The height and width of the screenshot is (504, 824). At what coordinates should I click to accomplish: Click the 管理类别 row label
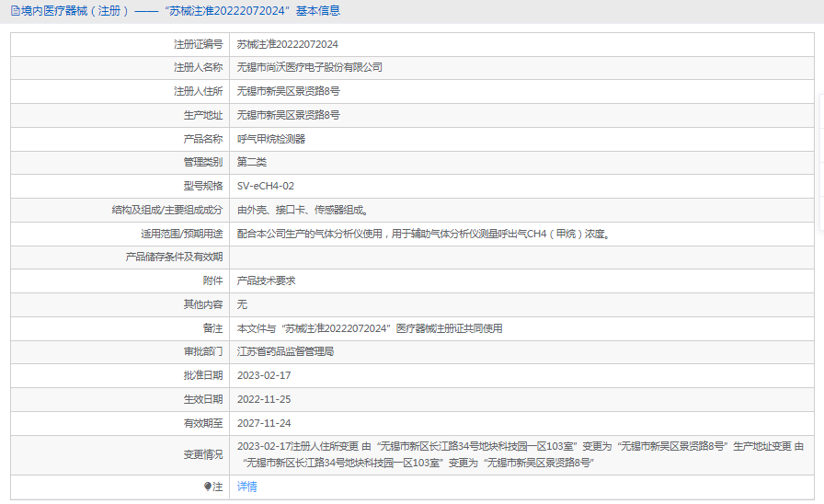(203, 162)
